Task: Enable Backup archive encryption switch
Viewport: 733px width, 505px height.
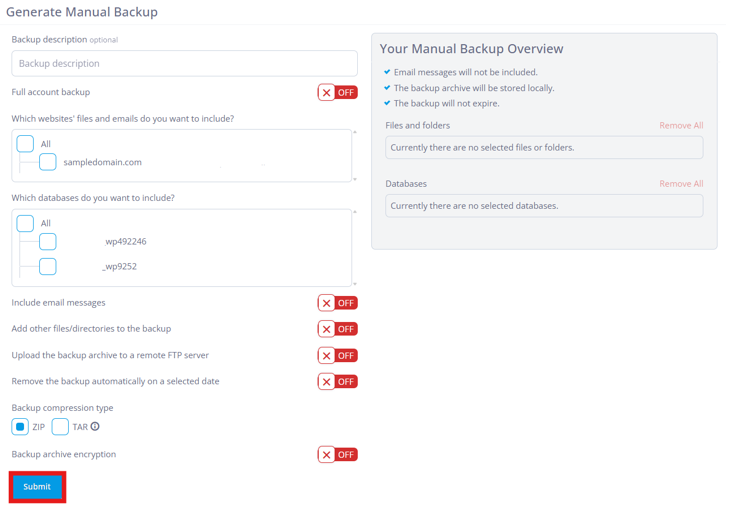Action: coord(338,454)
